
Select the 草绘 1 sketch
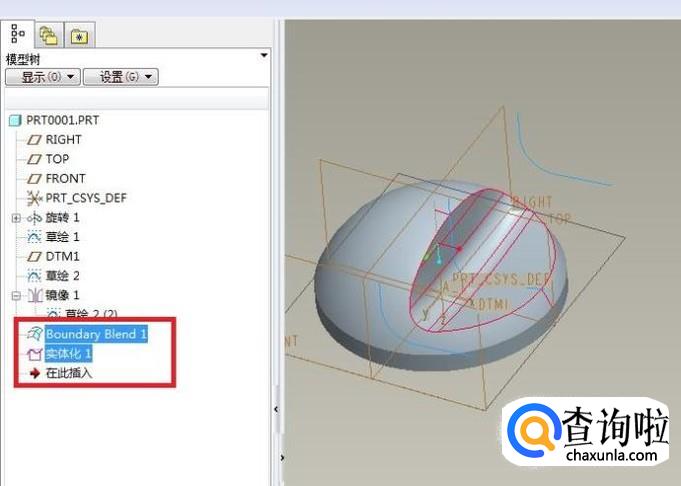click(62, 237)
